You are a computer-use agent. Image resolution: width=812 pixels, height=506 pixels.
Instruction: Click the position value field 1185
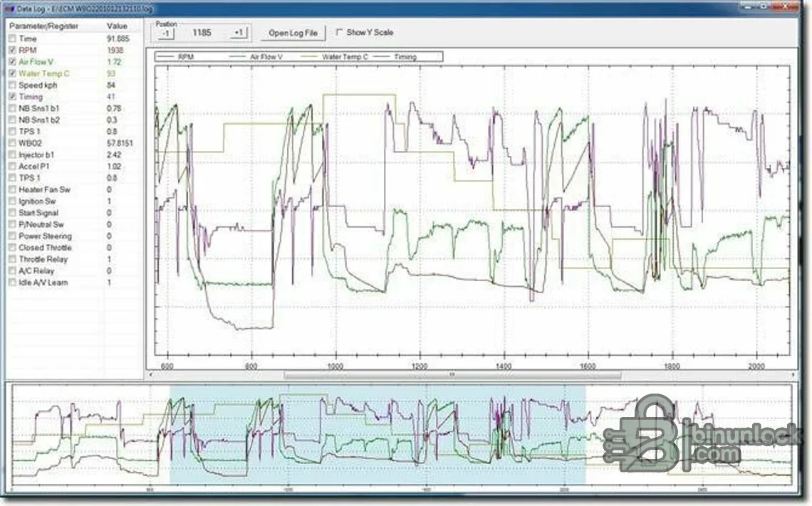pos(202,33)
